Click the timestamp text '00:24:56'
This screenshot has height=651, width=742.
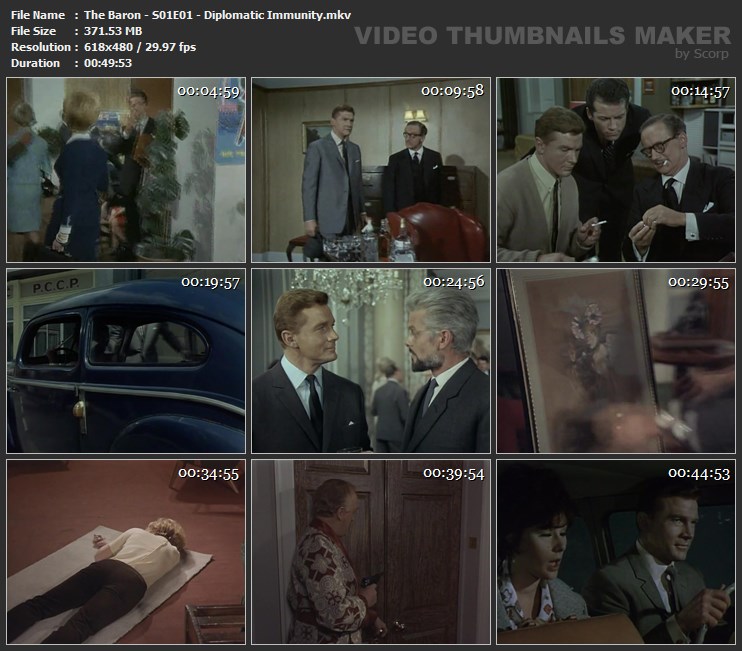[453, 282]
